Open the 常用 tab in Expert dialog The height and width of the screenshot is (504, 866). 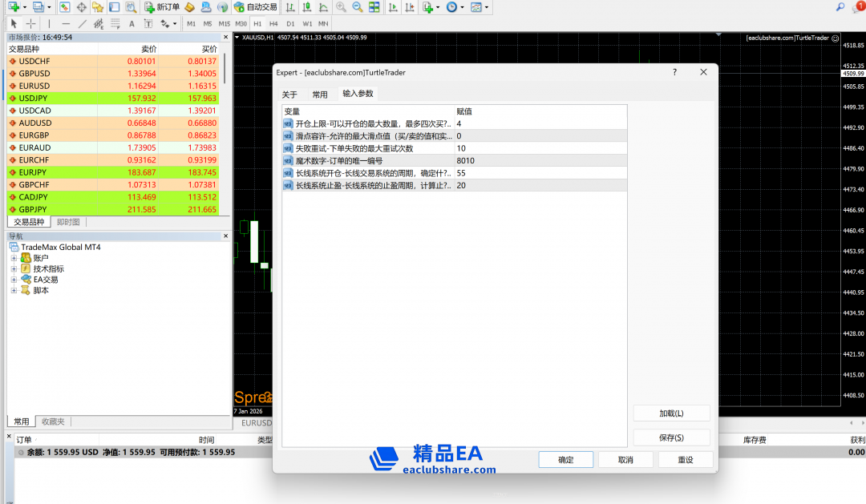320,95
